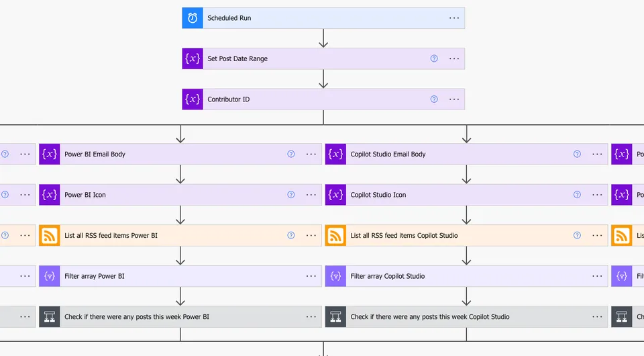Click the arrow between Scheduled Run and Set Post Date Range
This screenshot has height=356, width=644.
point(323,38)
